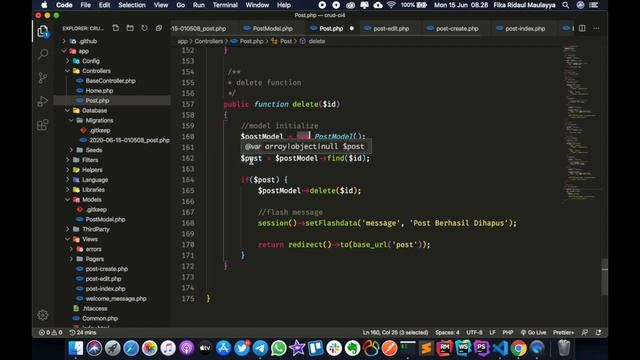The width and height of the screenshot is (640, 360).
Task: Click the 24 mins time tracker status item
Action: tap(83, 332)
